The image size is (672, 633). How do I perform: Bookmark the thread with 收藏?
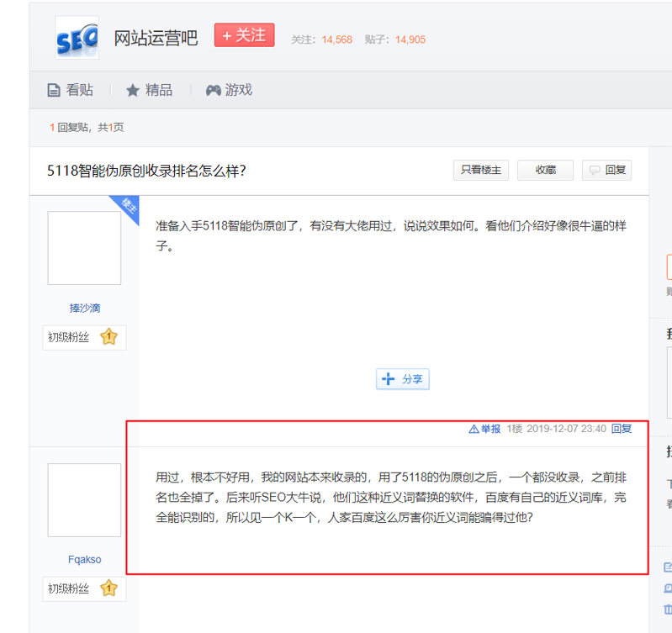point(545,171)
